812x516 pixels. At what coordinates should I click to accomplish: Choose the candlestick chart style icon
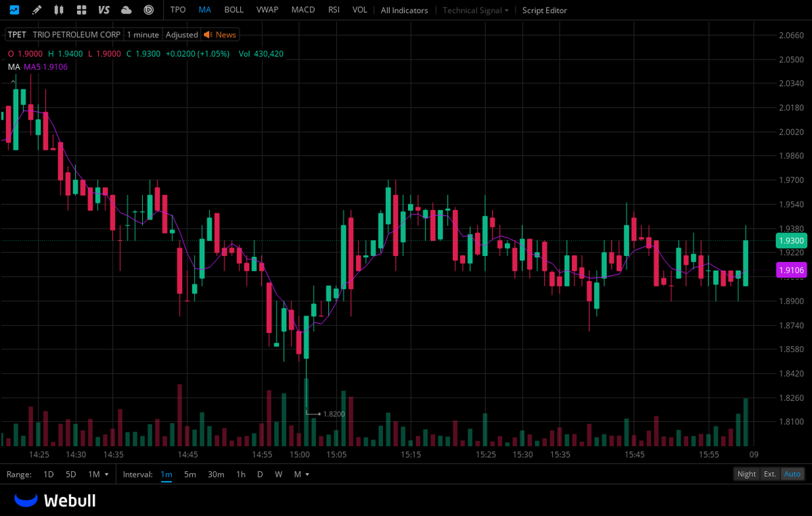[59, 10]
